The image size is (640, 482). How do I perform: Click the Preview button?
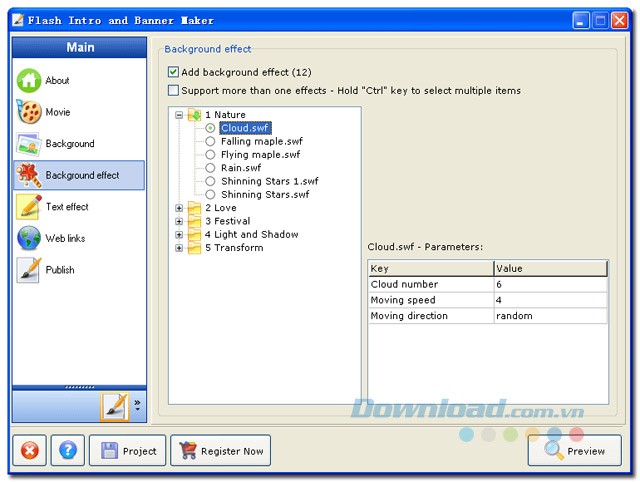[x=574, y=451]
